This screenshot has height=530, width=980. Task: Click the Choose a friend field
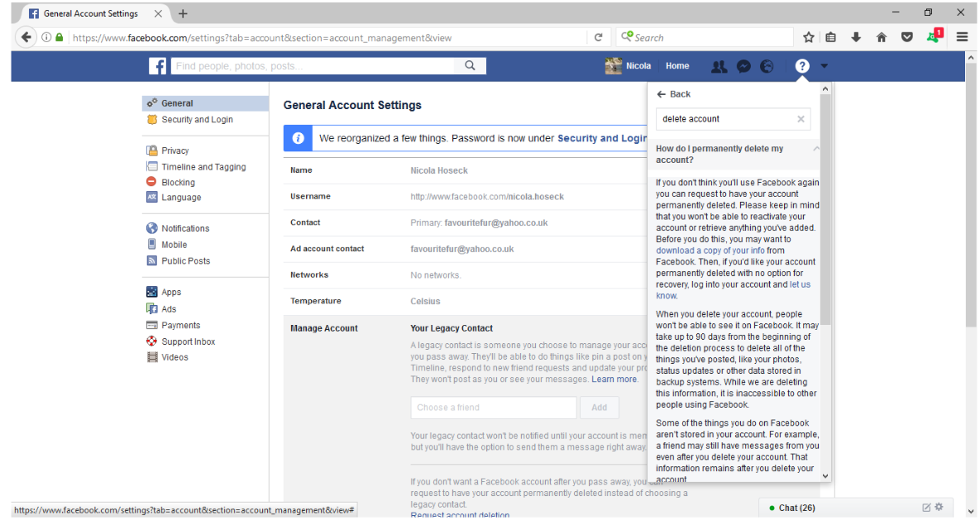(x=493, y=408)
